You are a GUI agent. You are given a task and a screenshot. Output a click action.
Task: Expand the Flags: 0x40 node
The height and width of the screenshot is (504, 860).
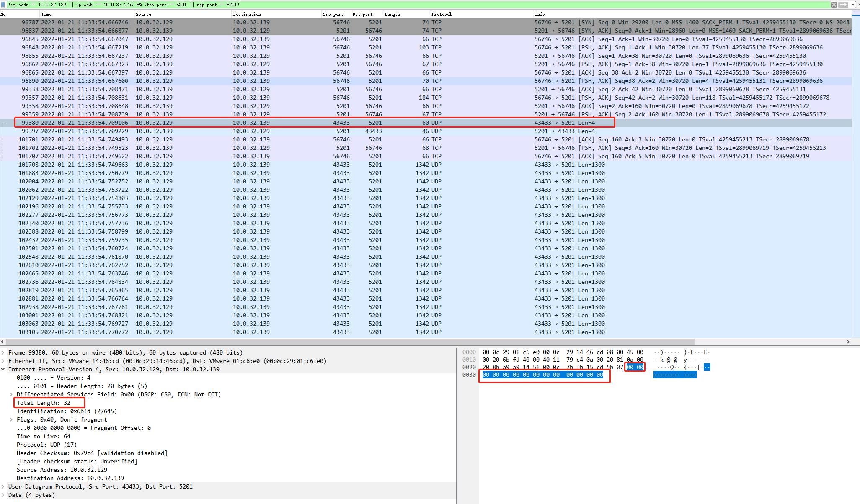pyautogui.click(x=11, y=420)
